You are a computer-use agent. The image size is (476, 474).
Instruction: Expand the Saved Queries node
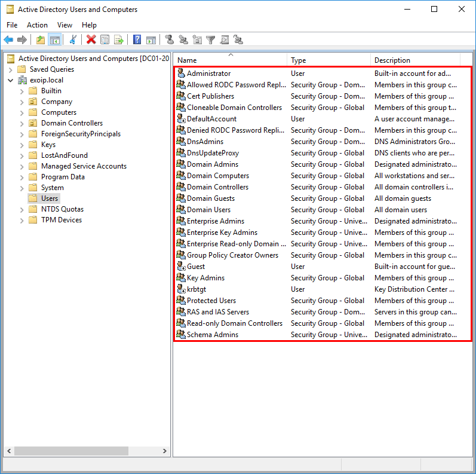(11, 70)
